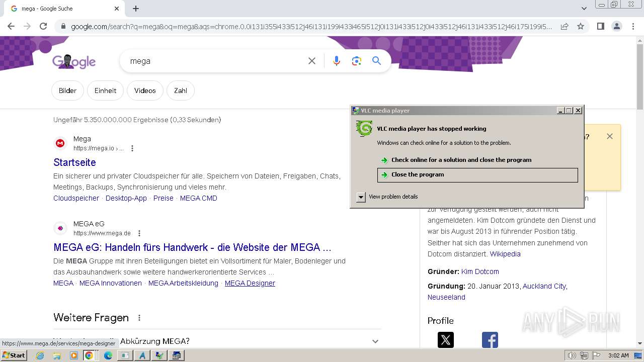The width and height of the screenshot is (644, 362).
Task: Open the MEGA Designer sitelink
Action: tap(250, 283)
